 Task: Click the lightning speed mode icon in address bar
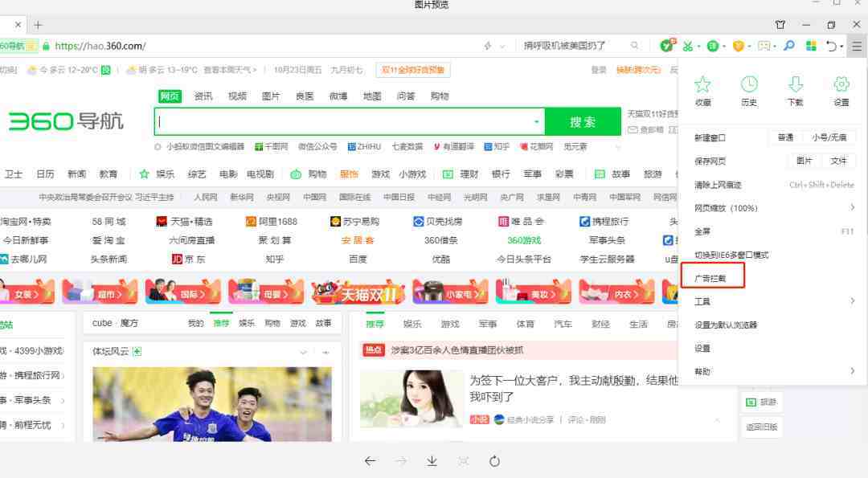click(x=488, y=46)
